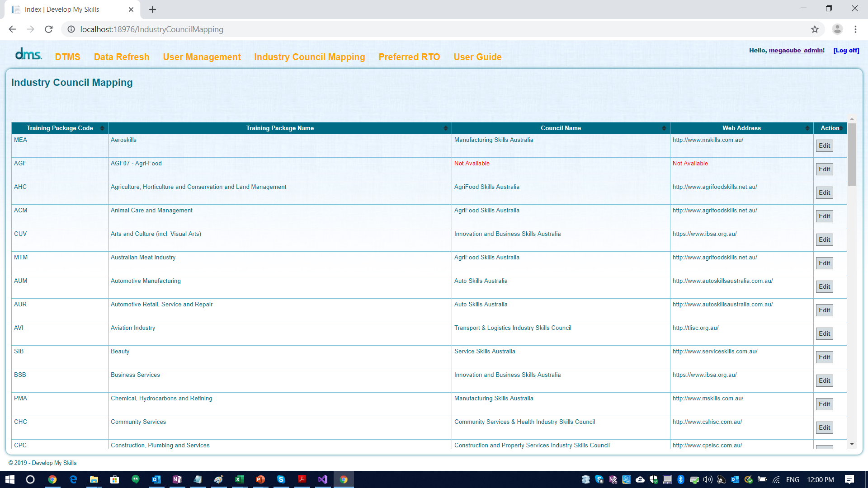Open the Windows Start menu
Screen dimensions: 868x488
coord(10,479)
